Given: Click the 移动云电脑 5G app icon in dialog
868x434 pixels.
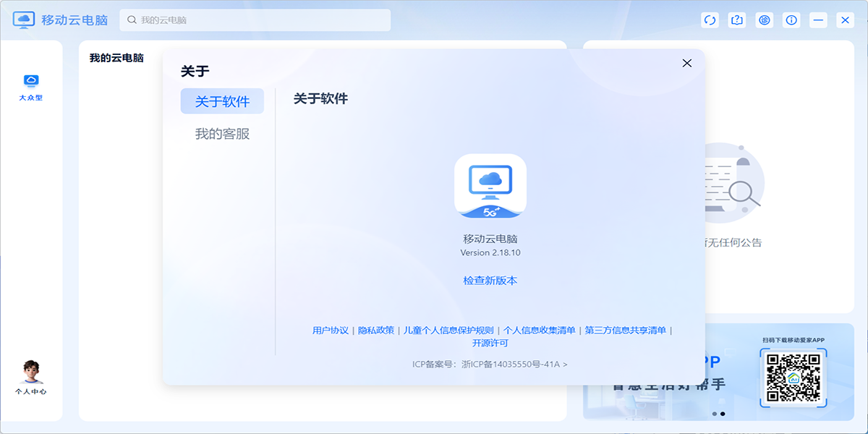Looking at the screenshot, I should (x=490, y=186).
